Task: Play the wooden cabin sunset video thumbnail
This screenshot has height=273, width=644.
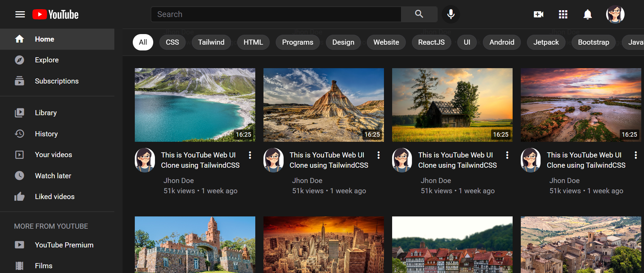Action: click(x=452, y=105)
